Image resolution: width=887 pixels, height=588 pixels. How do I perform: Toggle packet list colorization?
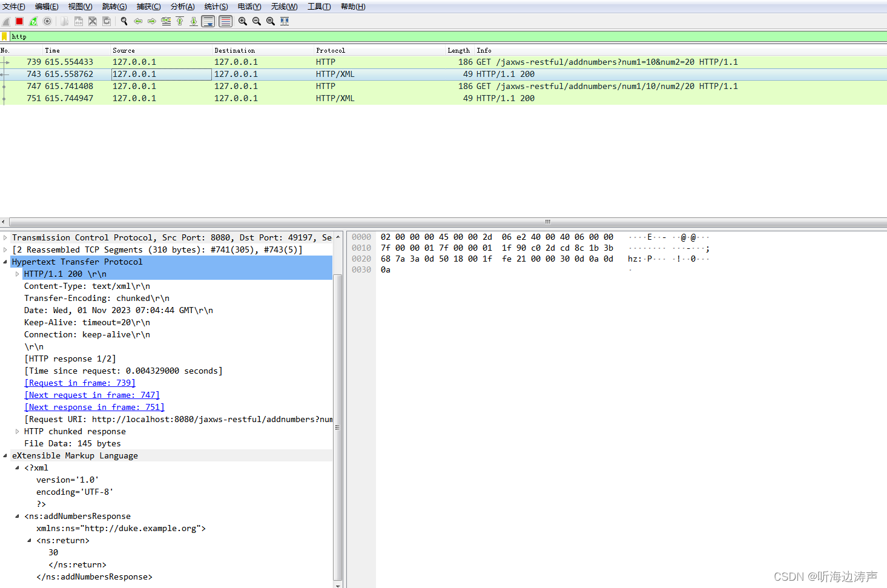tap(225, 21)
